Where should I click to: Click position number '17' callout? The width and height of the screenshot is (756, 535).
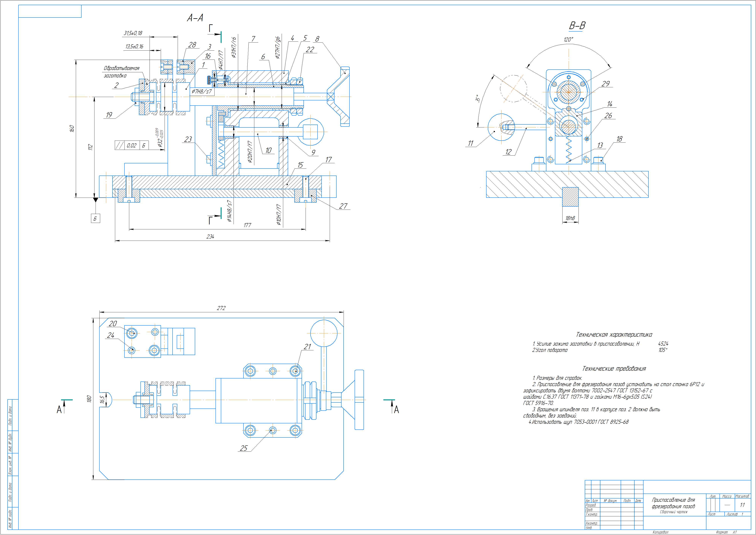click(x=329, y=160)
